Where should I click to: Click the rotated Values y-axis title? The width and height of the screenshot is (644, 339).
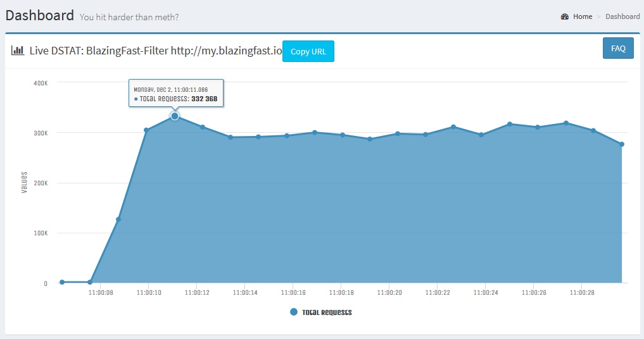coord(24,182)
